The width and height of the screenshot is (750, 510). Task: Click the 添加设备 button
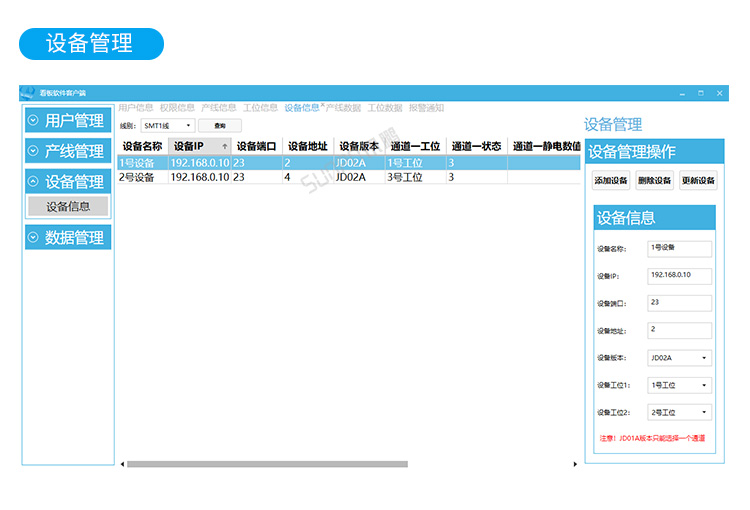point(610,181)
